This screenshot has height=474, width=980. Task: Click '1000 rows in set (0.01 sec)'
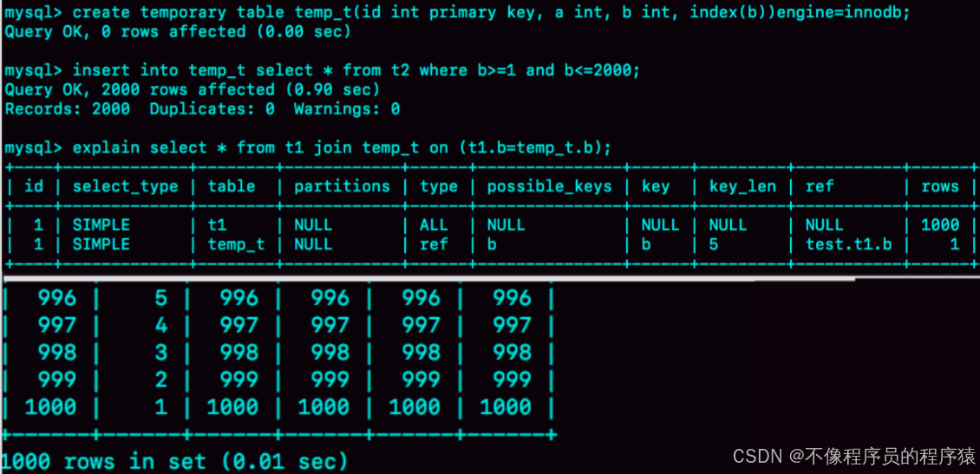[x=174, y=462]
